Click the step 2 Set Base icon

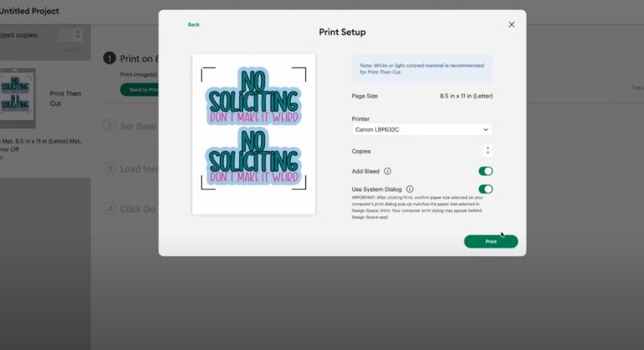(x=109, y=126)
